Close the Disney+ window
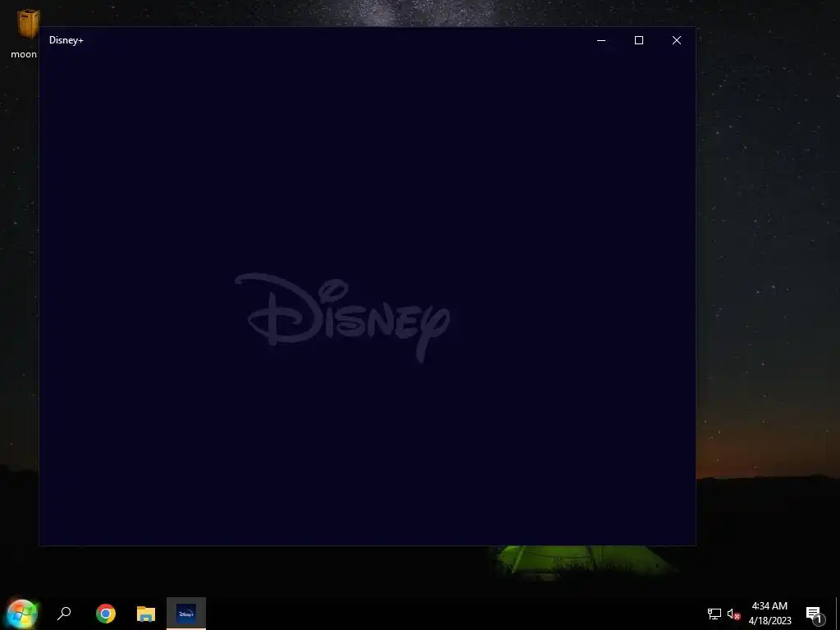840x630 pixels. click(x=677, y=40)
